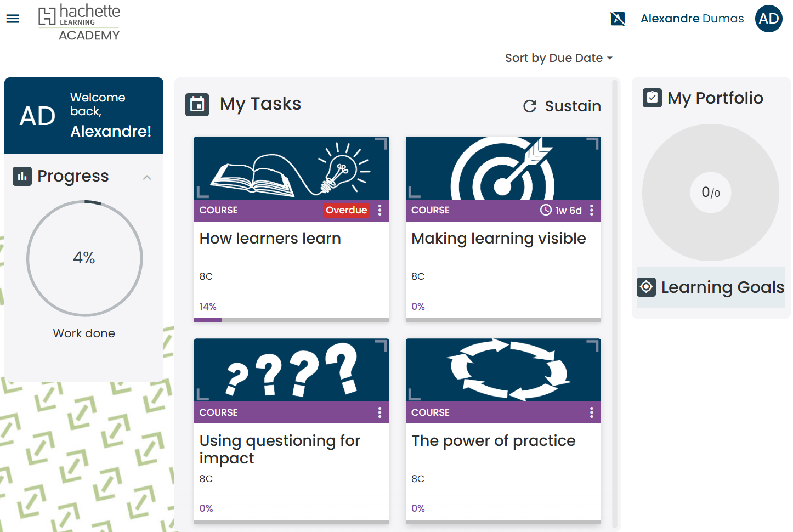Screen dimensions: 793x532
Task: Click the Progress bar-chart icon
Action: pyautogui.click(x=22, y=177)
